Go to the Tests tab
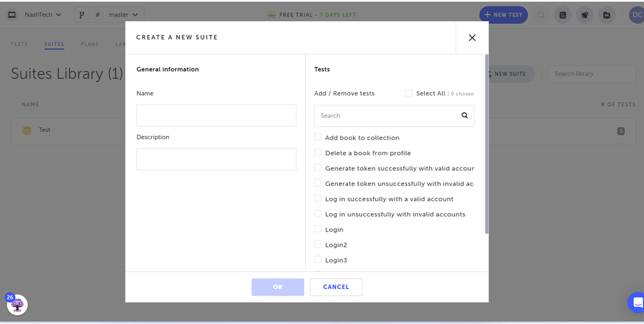The height and width of the screenshot is (324, 644). click(19, 44)
